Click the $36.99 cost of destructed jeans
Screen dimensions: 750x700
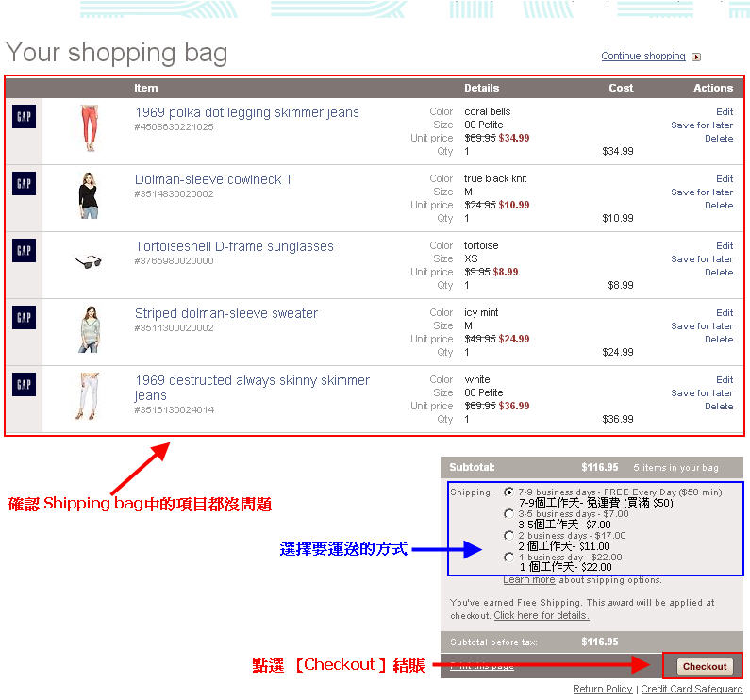[x=618, y=419]
